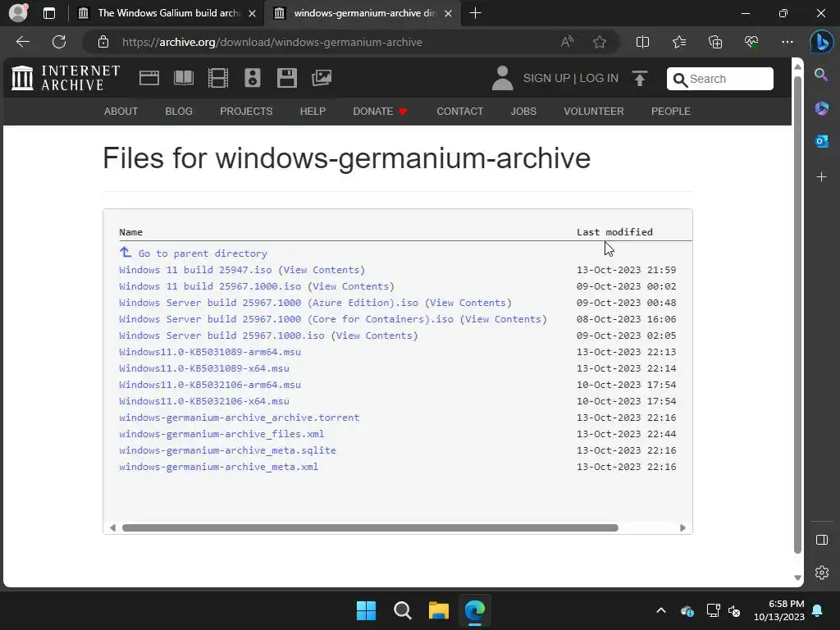The width and height of the screenshot is (840, 630).
Task: Toggle the sidebar panel icon above settings
Action: coord(821,540)
